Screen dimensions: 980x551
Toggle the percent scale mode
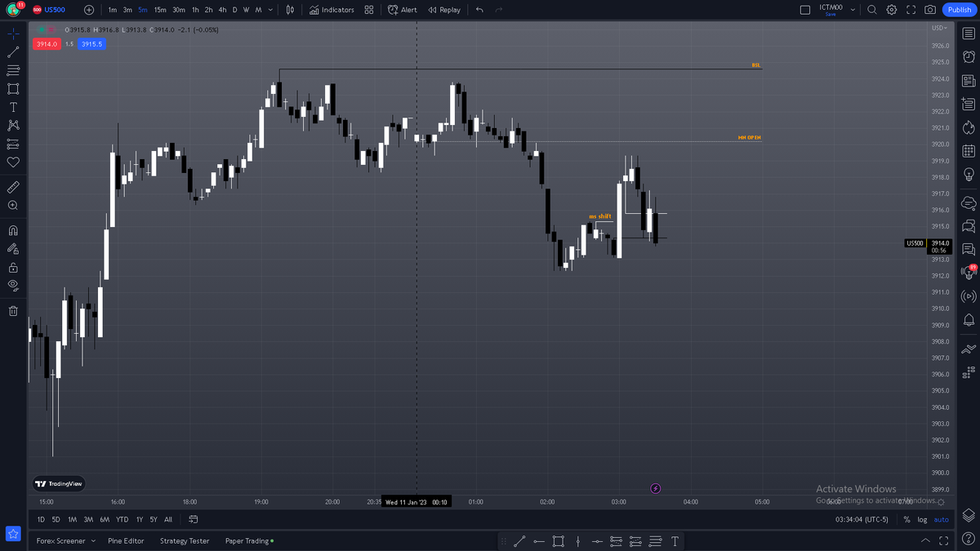(x=906, y=519)
